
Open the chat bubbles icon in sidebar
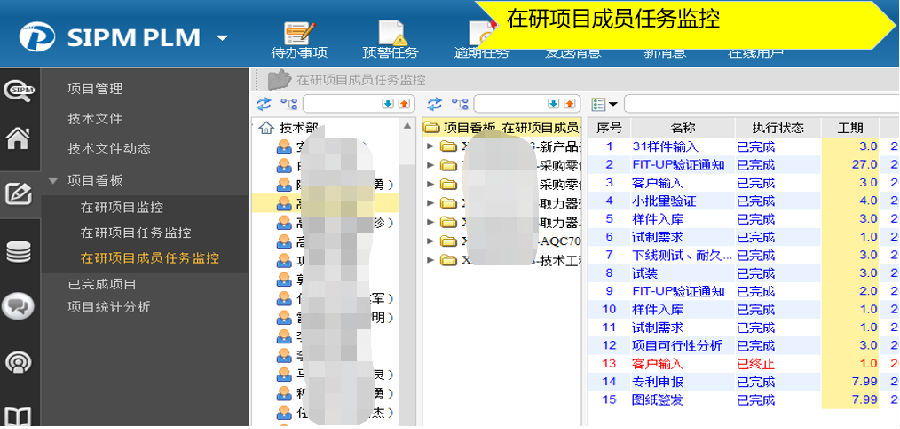pyautogui.click(x=17, y=306)
